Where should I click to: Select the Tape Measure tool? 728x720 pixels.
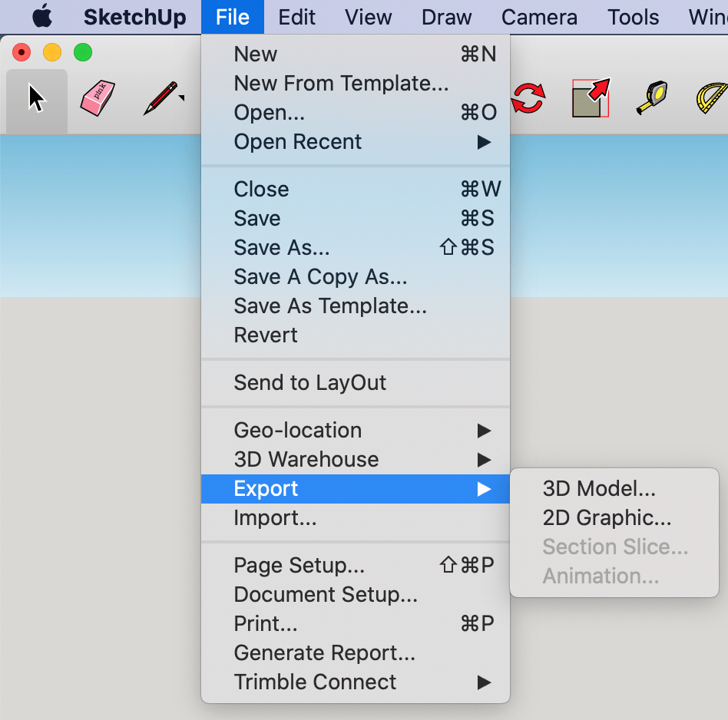pos(651,98)
